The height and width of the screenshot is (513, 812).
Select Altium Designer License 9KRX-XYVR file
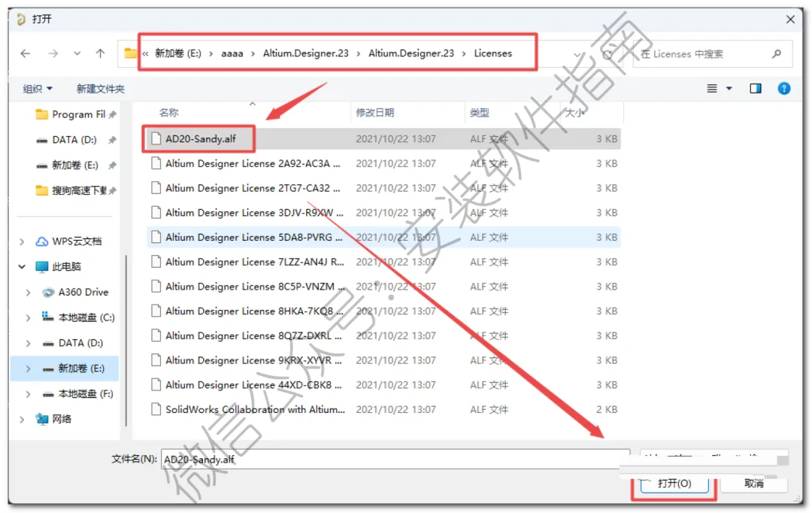[x=383, y=360]
